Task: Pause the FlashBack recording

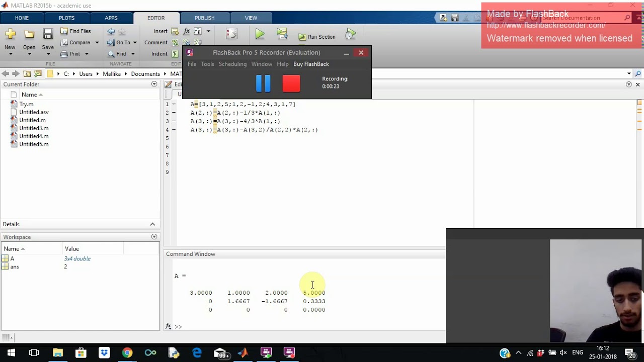Action: coord(263,83)
